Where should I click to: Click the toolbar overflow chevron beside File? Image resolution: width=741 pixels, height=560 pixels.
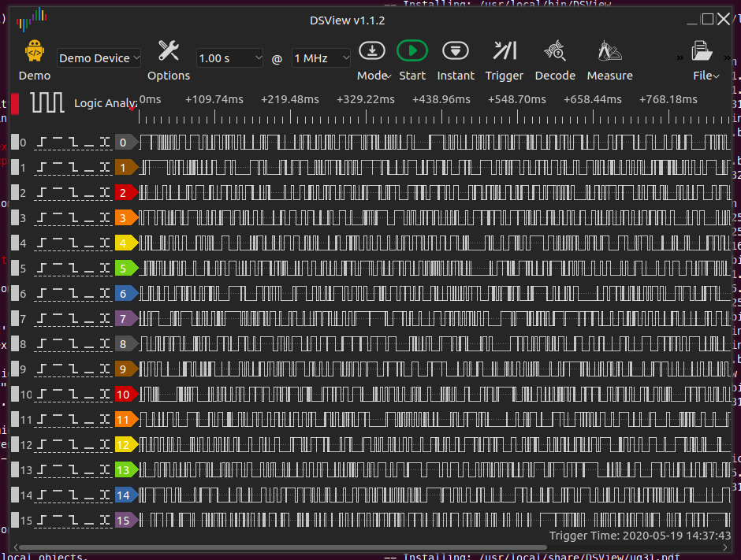tap(679, 58)
